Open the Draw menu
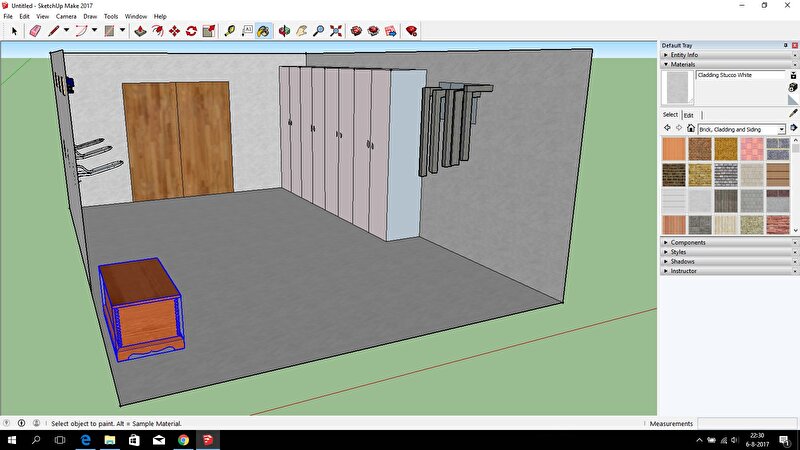Image resolution: width=800 pixels, height=450 pixels. point(90,16)
